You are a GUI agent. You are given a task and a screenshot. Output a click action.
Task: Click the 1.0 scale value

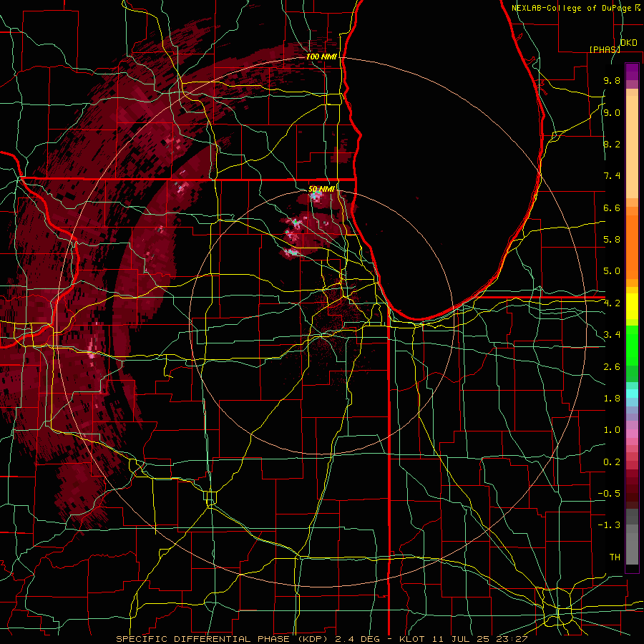tap(612, 430)
